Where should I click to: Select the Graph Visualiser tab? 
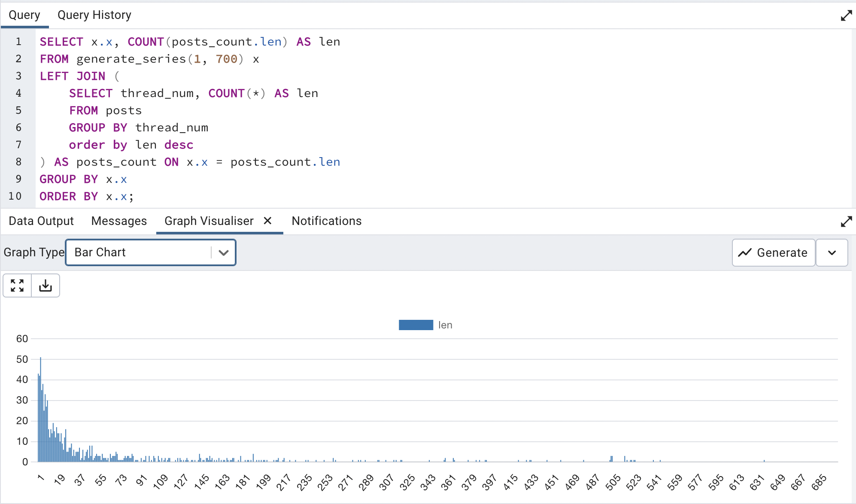click(209, 221)
